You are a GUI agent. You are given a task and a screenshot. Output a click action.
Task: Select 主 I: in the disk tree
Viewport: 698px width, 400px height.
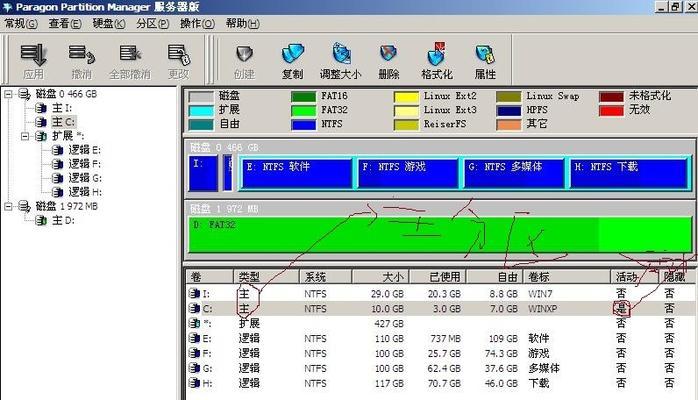click(62, 108)
